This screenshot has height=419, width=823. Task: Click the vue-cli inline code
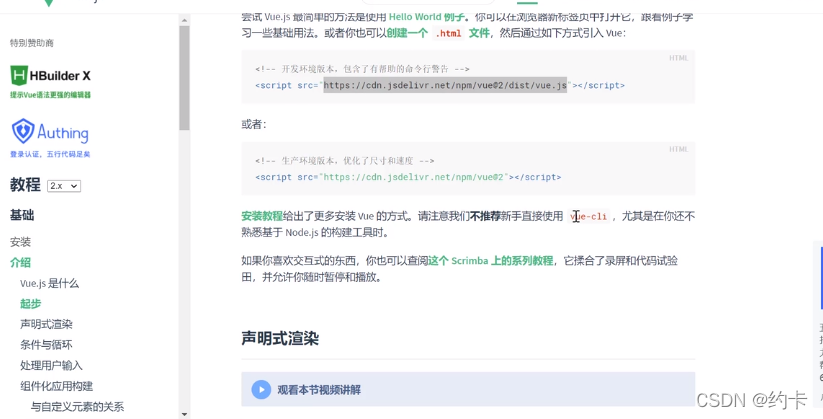[x=588, y=216]
